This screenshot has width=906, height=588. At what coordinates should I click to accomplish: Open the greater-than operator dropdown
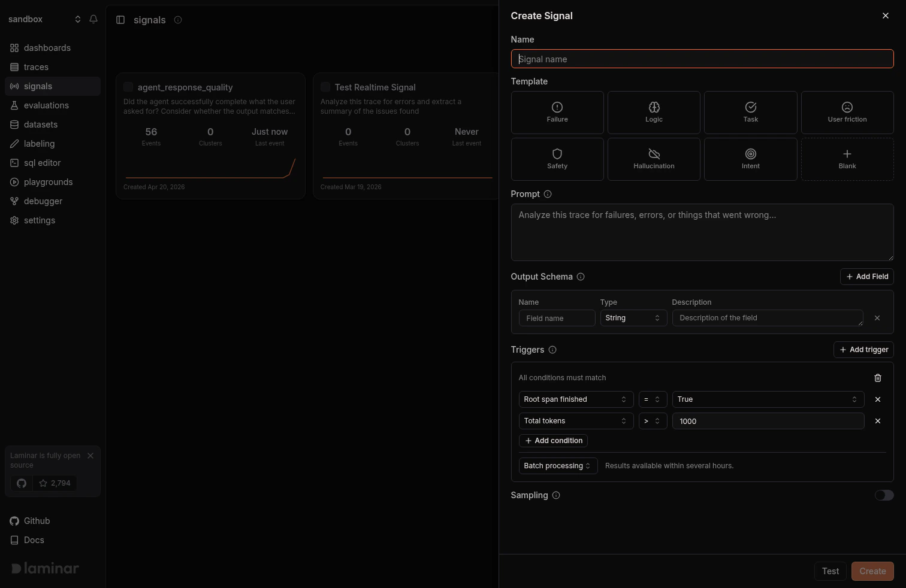(653, 421)
